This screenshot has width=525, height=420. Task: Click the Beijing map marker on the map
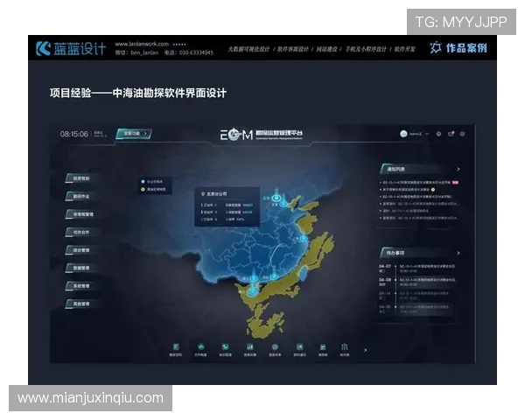pyautogui.click(x=277, y=199)
